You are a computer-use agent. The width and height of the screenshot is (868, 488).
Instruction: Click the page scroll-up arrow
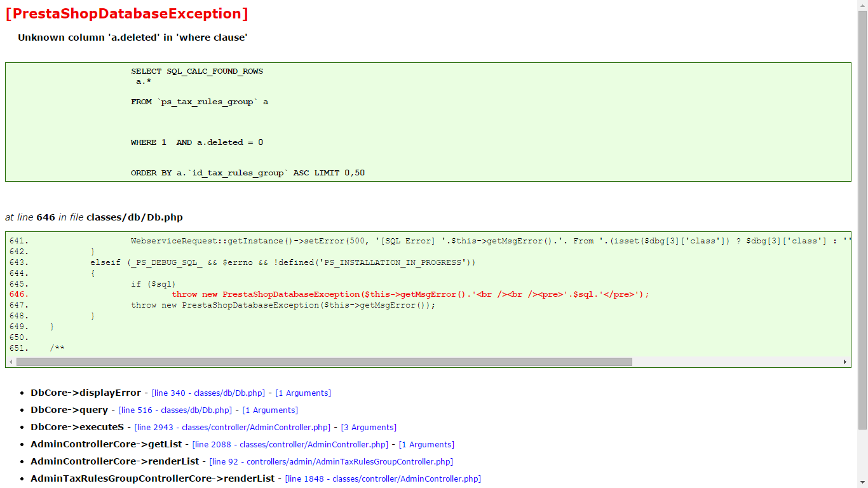point(862,5)
